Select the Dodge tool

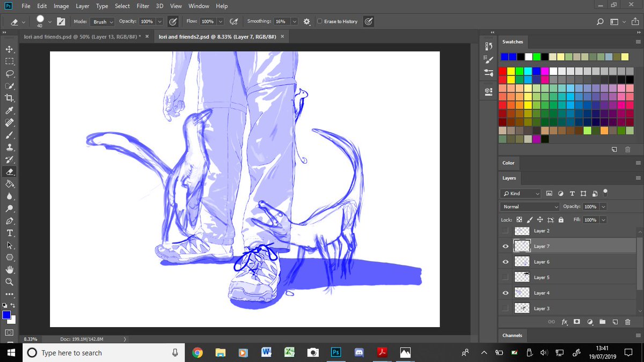click(10, 209)
